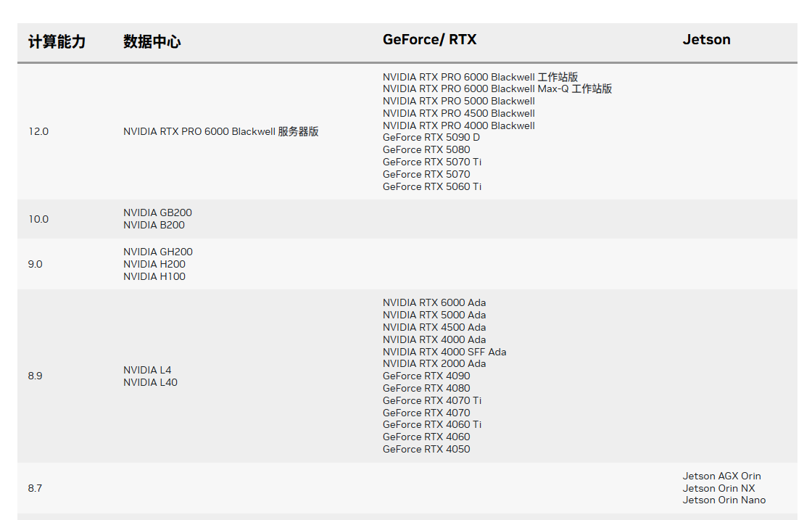812x520 pixels.
Task: Select the 8.7 compute capability cell
Action: point(36,488)
